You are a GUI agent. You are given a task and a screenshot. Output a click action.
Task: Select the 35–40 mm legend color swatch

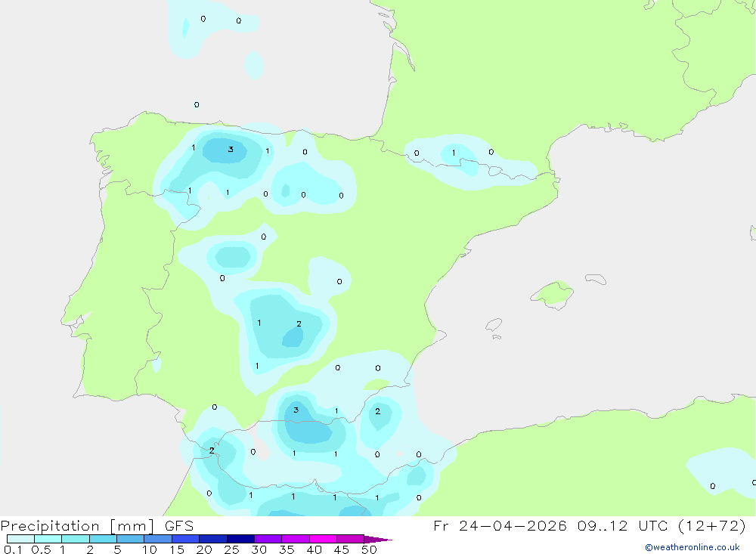coord(296,539)
